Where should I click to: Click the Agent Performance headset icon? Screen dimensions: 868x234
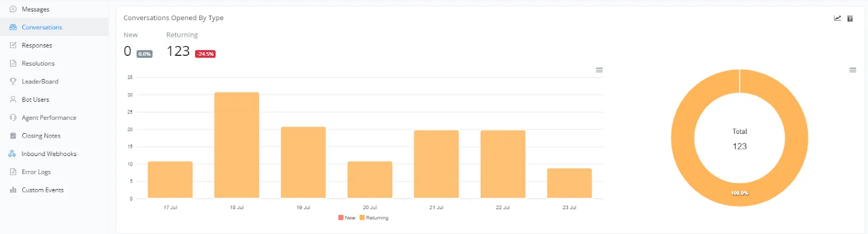[x=13, y=118]
